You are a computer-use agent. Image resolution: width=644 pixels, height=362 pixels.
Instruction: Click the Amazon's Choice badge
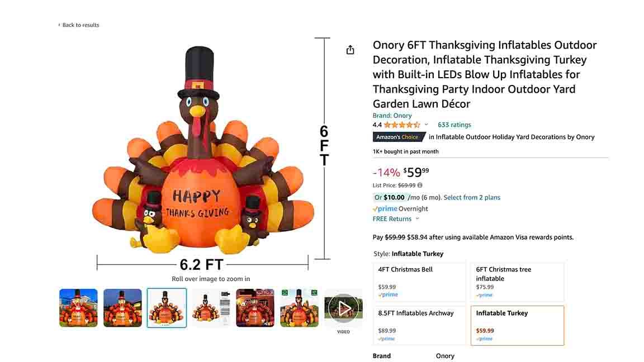coord(399,137)
